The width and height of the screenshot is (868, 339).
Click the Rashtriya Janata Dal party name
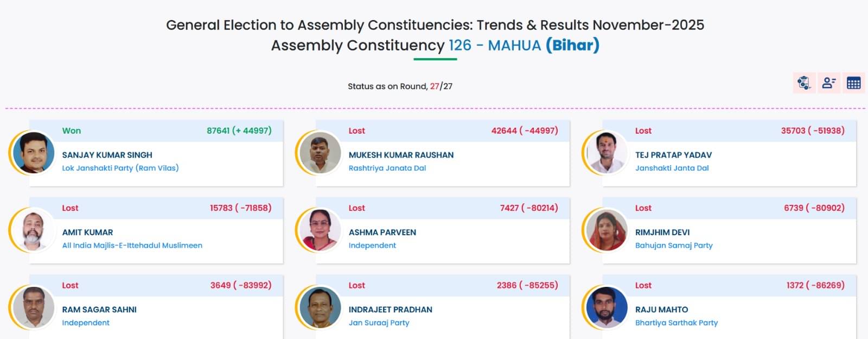387,168
